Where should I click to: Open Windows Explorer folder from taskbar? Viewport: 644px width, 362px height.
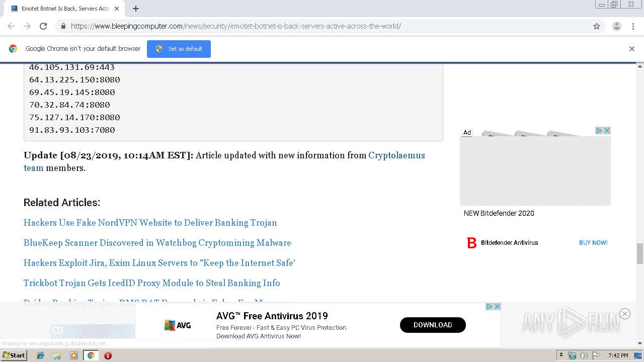57,355
